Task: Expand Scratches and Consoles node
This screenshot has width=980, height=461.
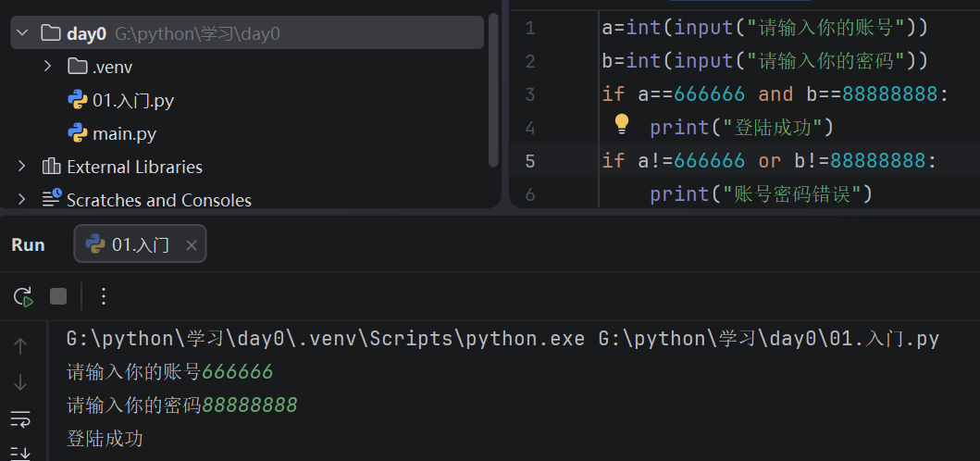Action: [x=22, y=200]
